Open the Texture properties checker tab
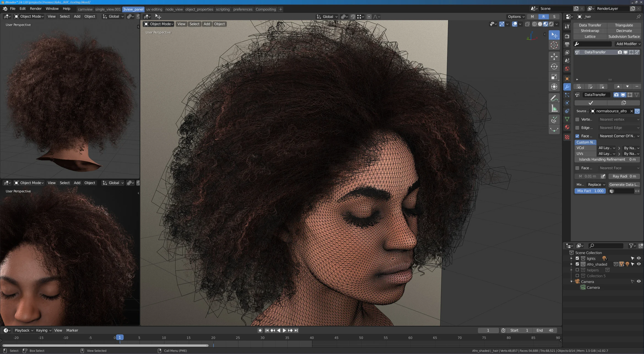Screen dimensions: 644x354 click(567, 137)
